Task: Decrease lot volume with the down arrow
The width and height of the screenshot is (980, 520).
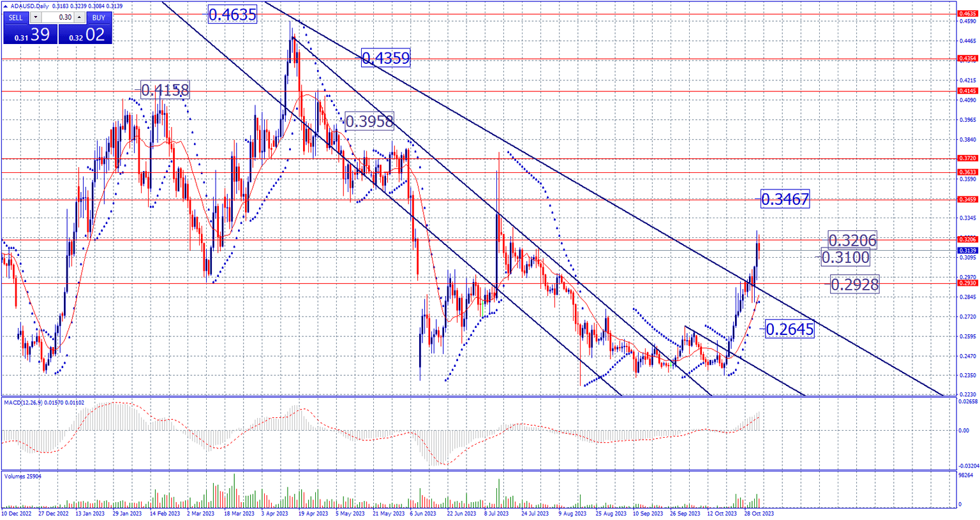Action: 36,18
